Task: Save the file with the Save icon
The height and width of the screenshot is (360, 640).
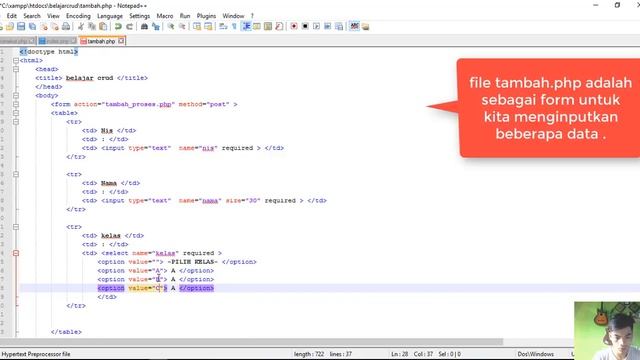Action: [x=21, y=27]
